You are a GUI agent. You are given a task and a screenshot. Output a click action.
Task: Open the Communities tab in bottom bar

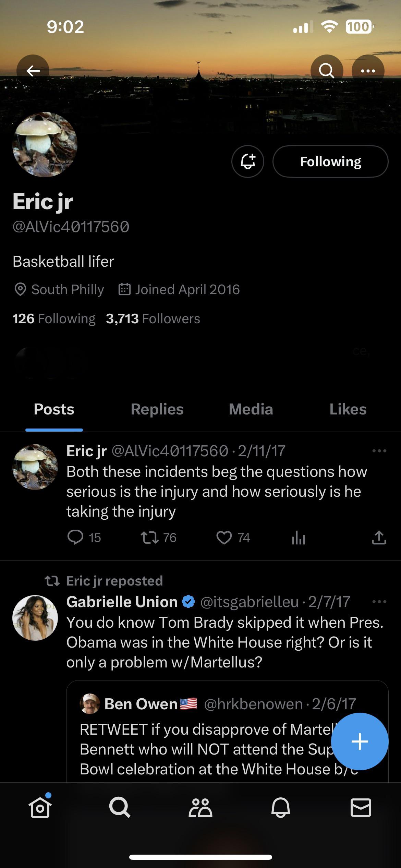[x=200, y=808]
